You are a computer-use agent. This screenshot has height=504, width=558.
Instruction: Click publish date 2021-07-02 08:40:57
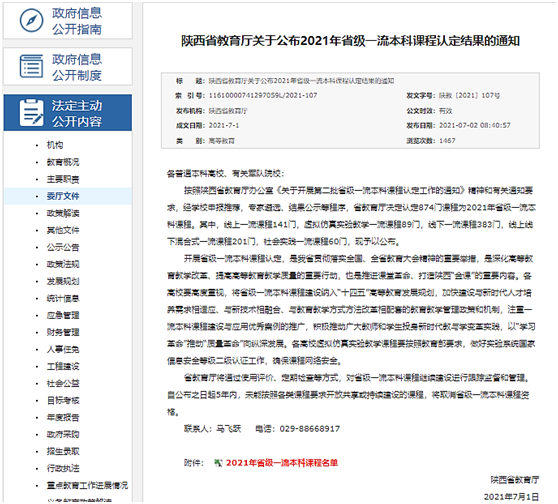475,125
